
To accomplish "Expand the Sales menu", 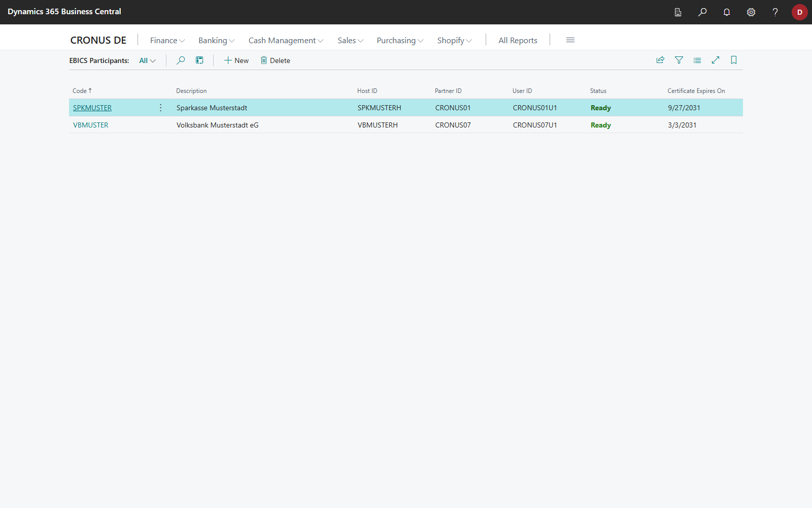I will click(x=350, y=41).
